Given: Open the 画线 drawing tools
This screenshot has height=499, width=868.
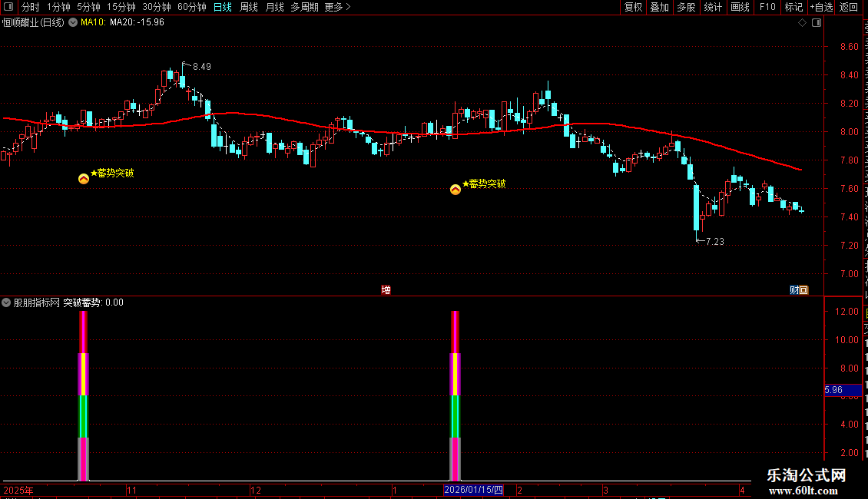Looking at the screenshot, I should tap(740, 7).
